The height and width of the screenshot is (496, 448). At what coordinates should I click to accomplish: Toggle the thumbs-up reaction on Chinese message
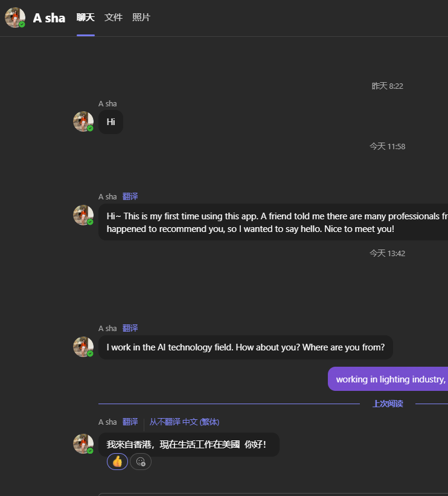tap(117, 462)
